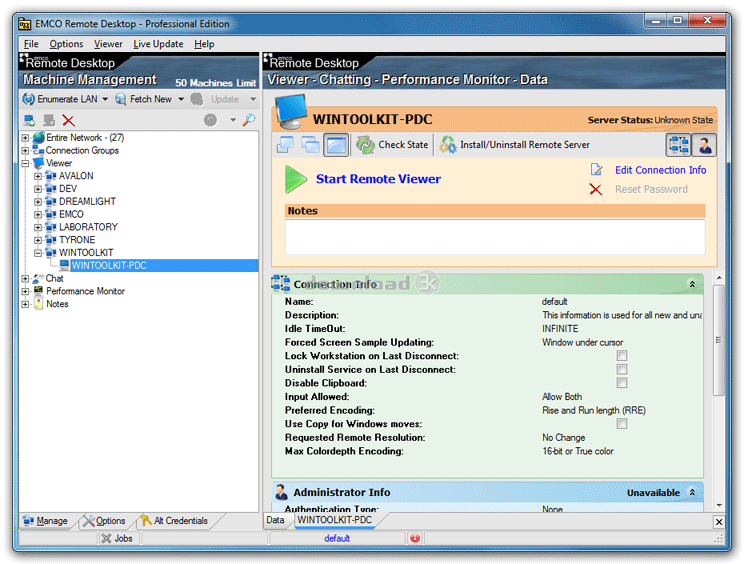Image resolution: width=744 pixels, height=564 pixels.
Task: Click the red X delete machine icon
Action: 68,120
